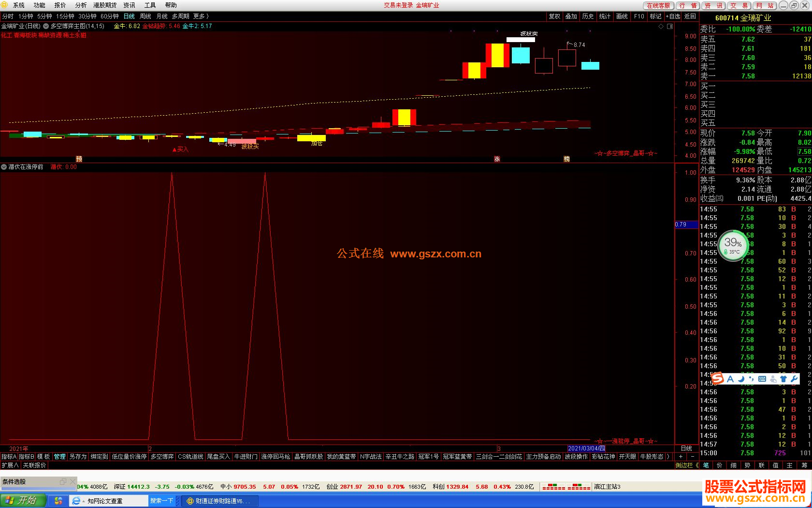
Task: Select the 筹 tab in side panel
Action: coord(805,465)
